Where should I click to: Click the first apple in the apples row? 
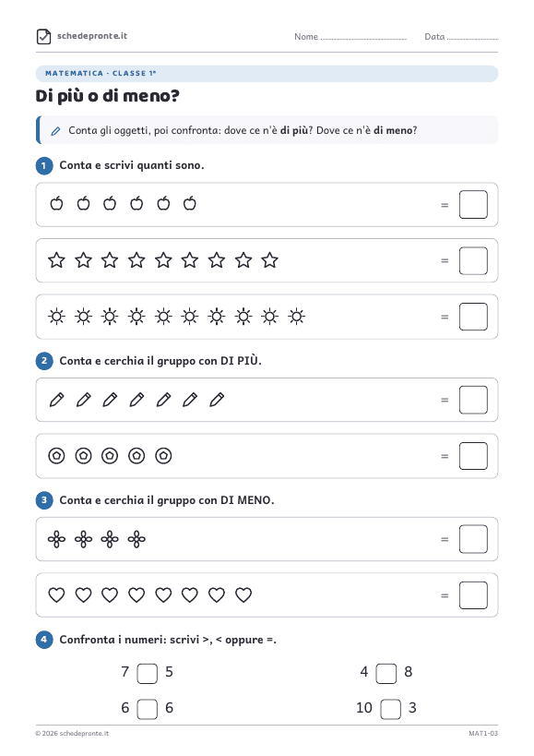(x=57, y=203)
